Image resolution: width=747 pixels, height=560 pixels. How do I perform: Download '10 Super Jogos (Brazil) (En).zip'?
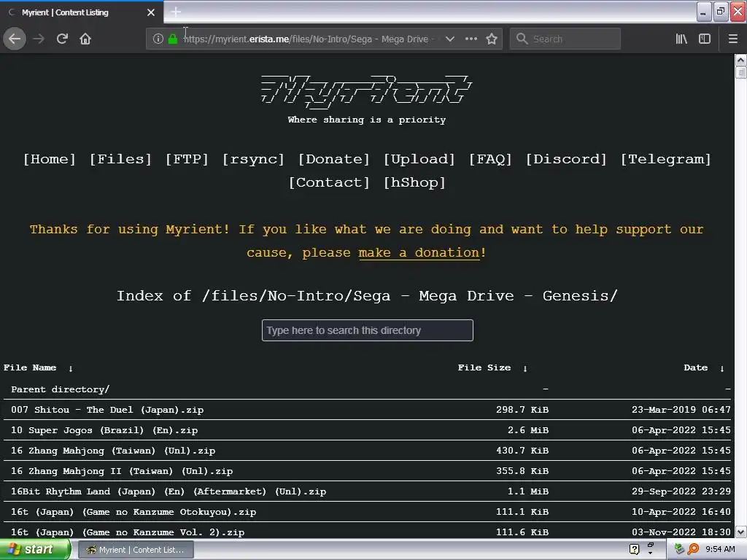[104, 430]
